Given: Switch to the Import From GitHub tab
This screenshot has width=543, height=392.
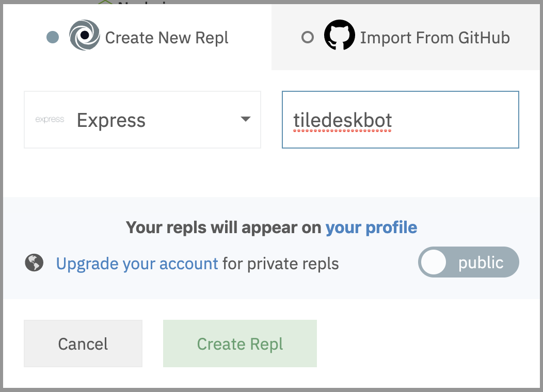Looking at the screenshot, I should point(435,38).
